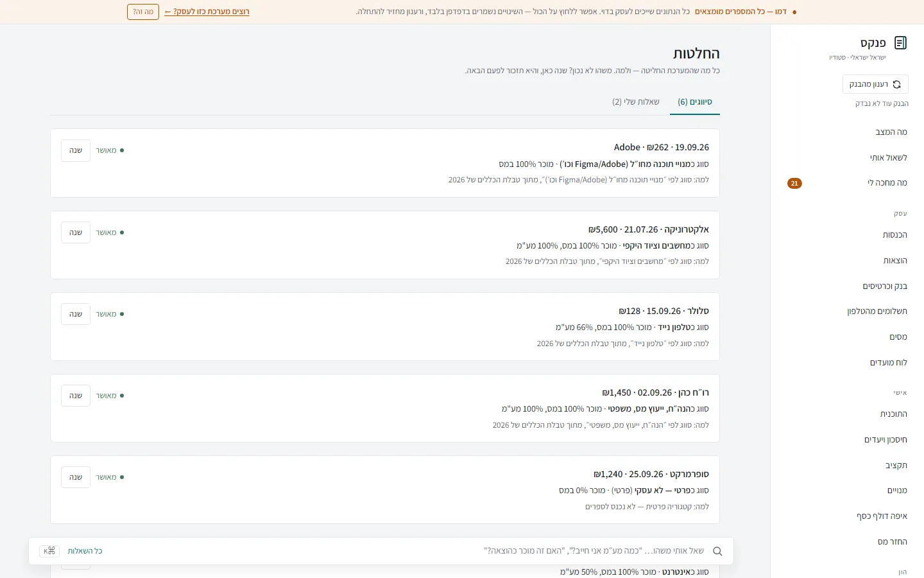Click שנה on the Adobe card
Screen dimensions: 924x578
76,150
